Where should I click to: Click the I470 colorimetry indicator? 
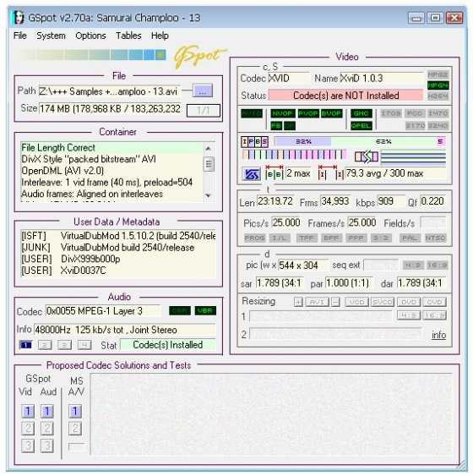coord(438,113)
